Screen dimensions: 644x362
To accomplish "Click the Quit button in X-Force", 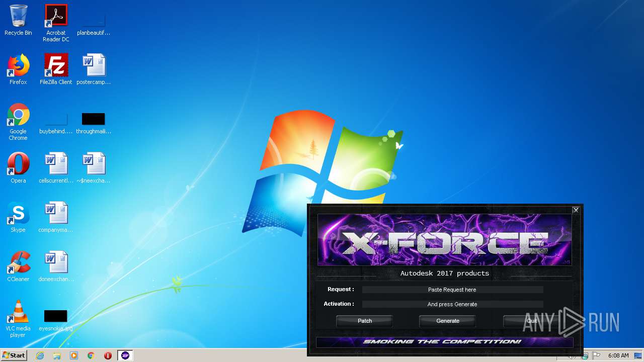I will tap(532, 321).
